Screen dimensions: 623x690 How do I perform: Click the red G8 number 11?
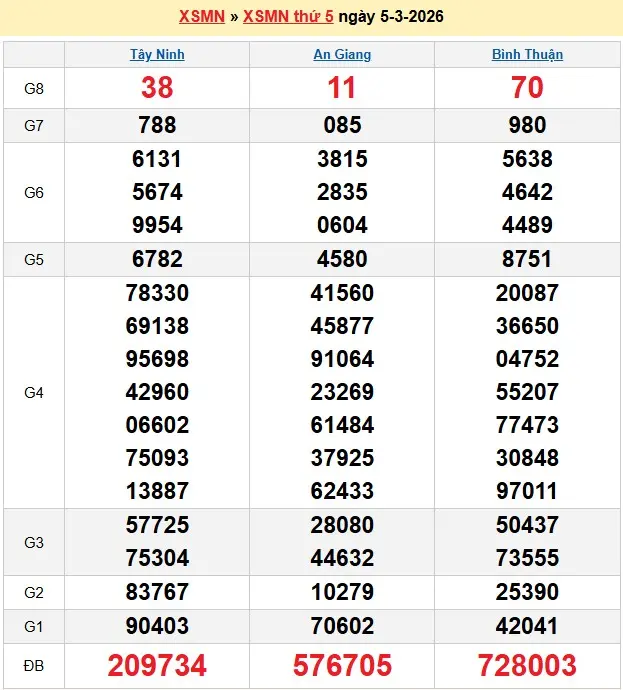click(x=341, y=88)
